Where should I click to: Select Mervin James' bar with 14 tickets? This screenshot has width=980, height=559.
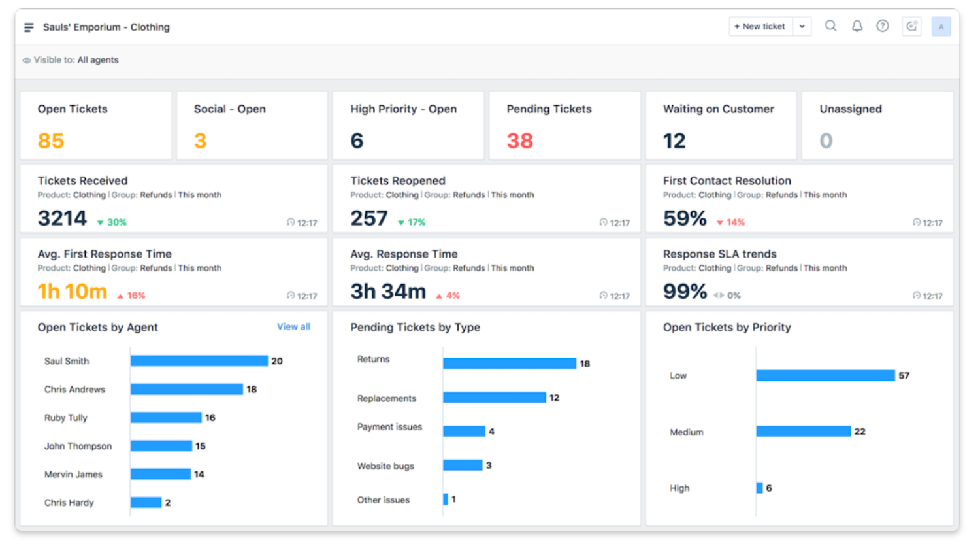pyautogui.click(x=161, y=474)
